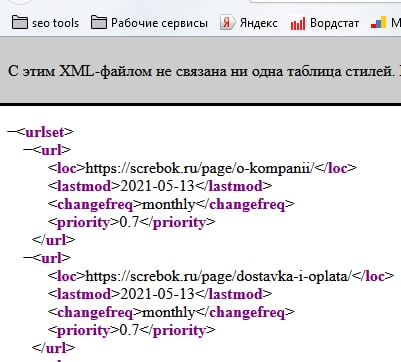The image size is (401, 362).
Task: Open the seo tools bookmark folder
Action: point(45,23)
